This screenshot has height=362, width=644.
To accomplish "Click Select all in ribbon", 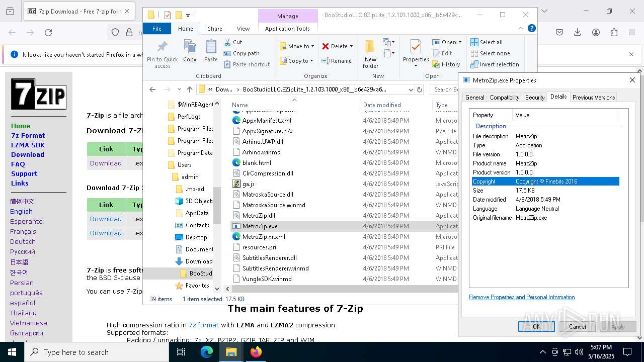I will coord(487,42).
